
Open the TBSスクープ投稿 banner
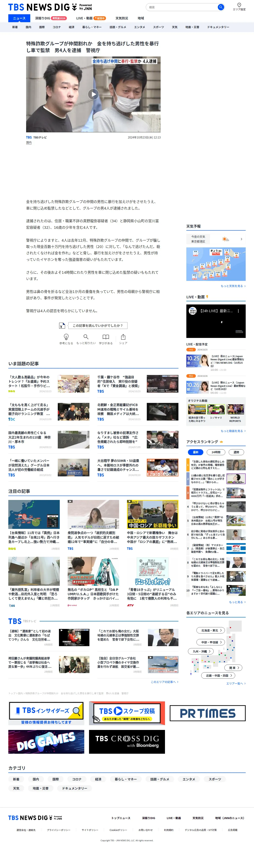point(127,713)
